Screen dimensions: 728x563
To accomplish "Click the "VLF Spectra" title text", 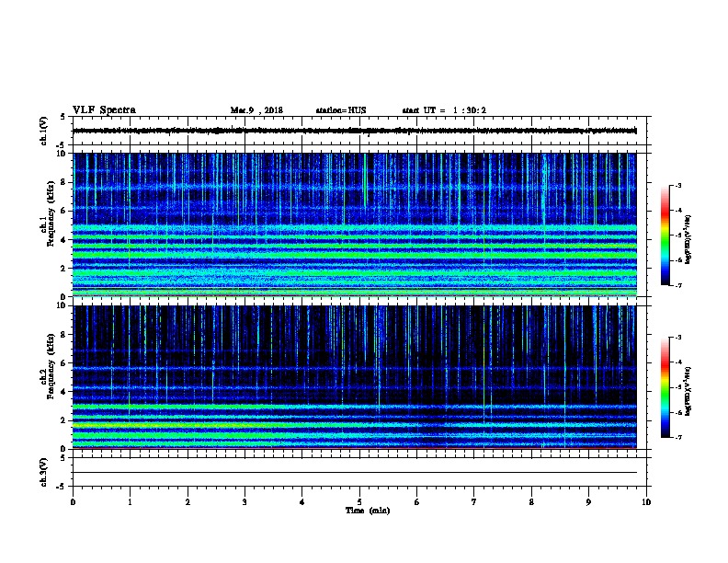I will pos(104,110).
